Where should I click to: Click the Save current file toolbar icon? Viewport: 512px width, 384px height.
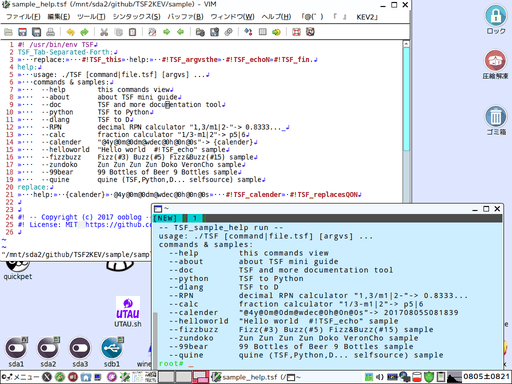pyautogui.click(x=22, y=32)
